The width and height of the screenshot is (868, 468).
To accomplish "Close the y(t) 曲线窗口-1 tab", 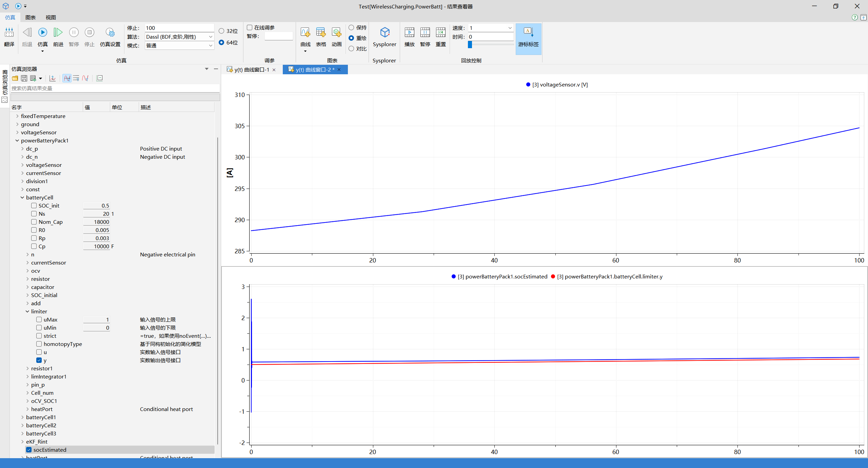I will point(274,70).
